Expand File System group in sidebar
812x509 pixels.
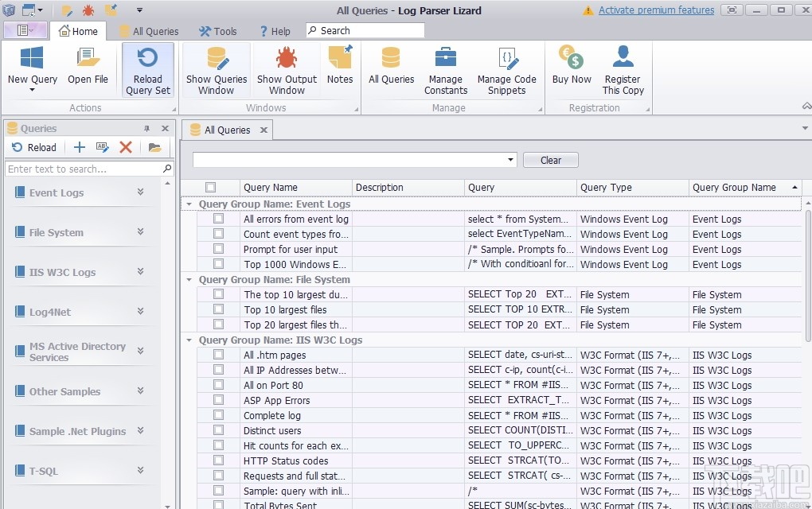tap(140, 231)
